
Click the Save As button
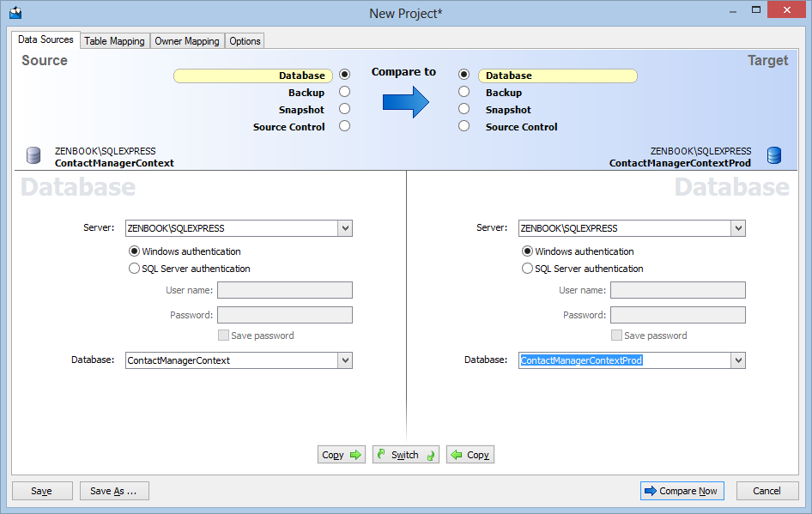tap(114, 491)
